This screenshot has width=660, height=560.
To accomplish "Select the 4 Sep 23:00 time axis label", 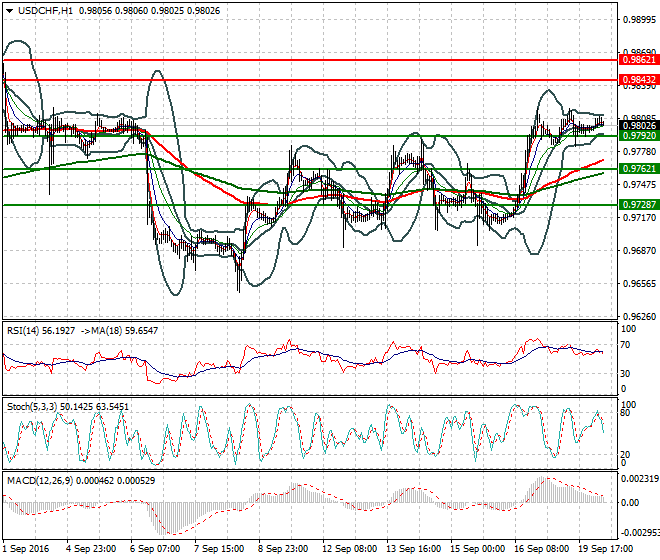I will point(91,549).
